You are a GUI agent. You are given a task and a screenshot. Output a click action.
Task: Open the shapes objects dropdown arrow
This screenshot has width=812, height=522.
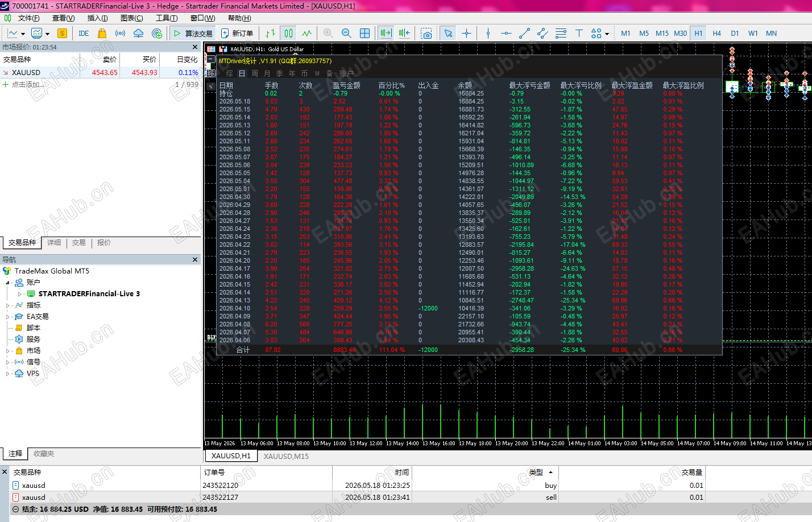pyautogui.click(x=607, y=34)
